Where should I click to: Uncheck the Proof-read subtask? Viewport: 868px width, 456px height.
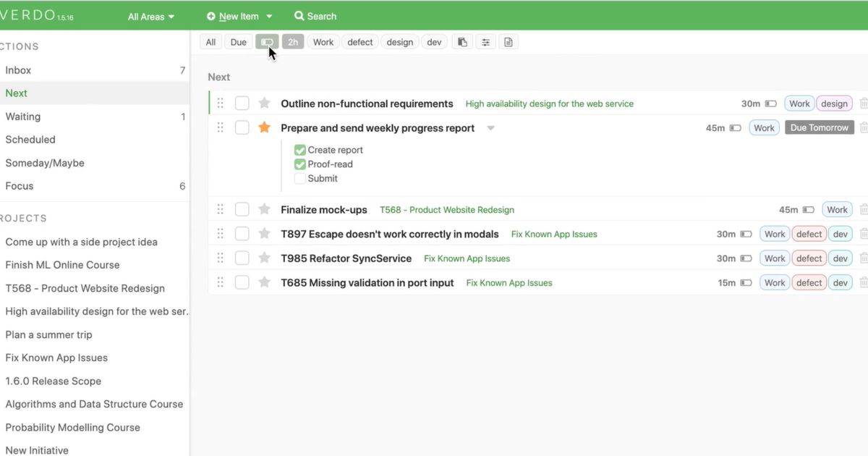tap(300, 164)
